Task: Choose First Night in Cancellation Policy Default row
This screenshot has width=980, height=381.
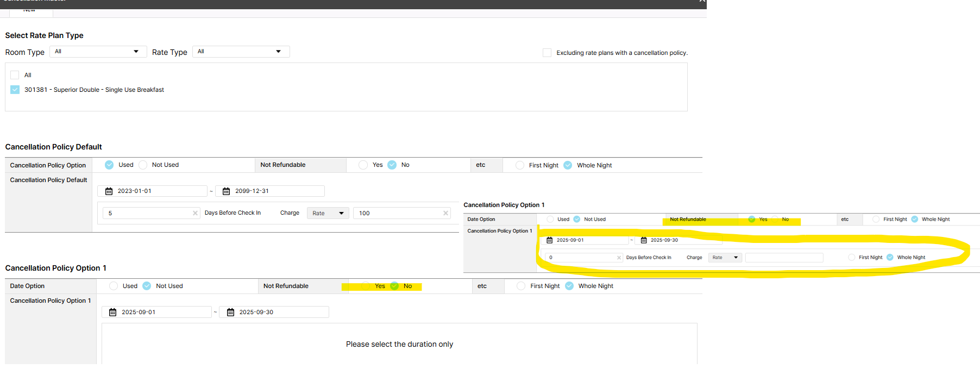Action: point(520,165)
